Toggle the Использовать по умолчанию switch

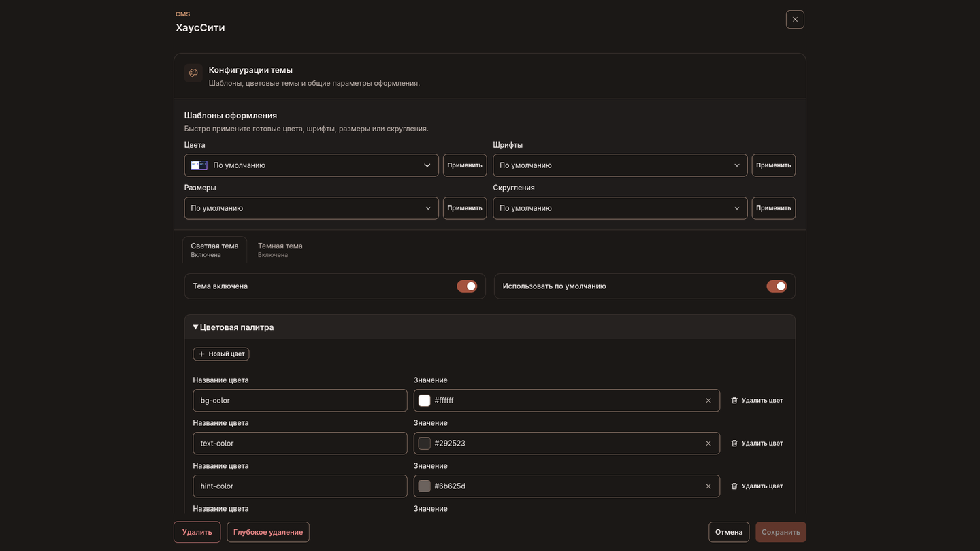pyautogui.click(x=777, y=286)
